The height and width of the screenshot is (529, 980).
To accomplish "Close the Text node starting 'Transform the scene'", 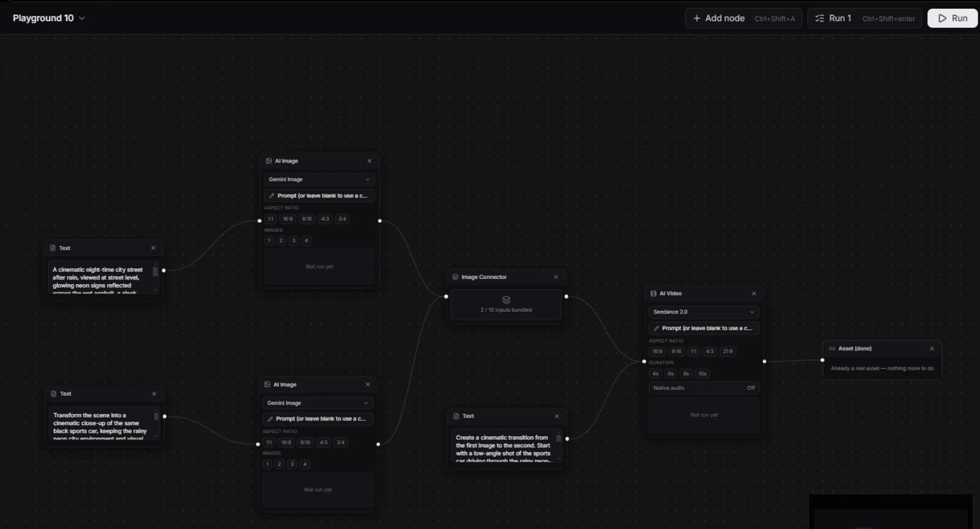I will (x=154, y=394).
